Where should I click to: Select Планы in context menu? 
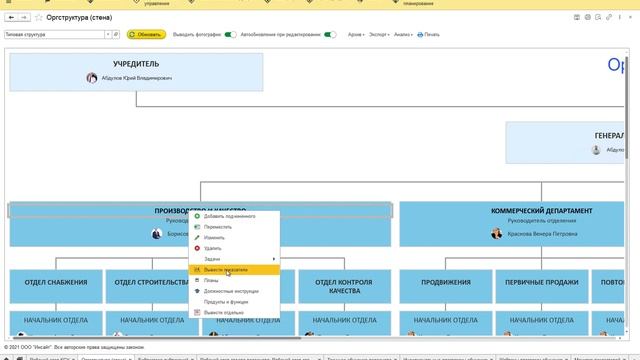[234, 280]
